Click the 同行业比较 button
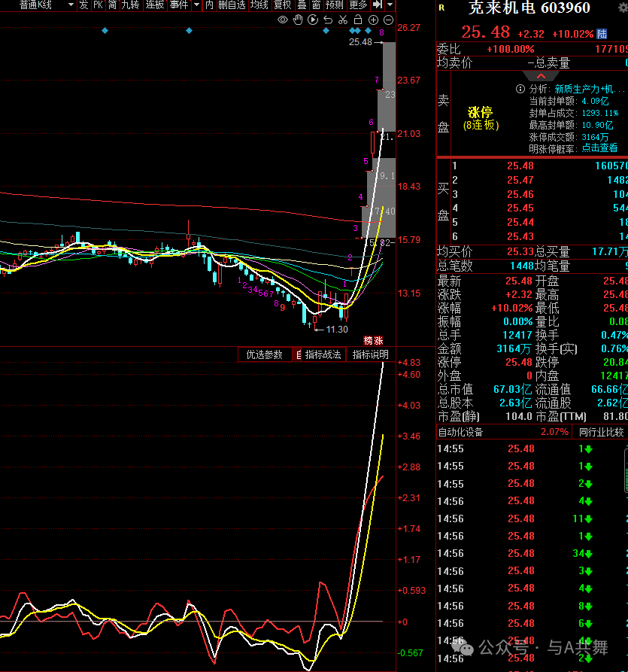The width and height of the screenshot is (628, 672). click(x=601, y=432)
